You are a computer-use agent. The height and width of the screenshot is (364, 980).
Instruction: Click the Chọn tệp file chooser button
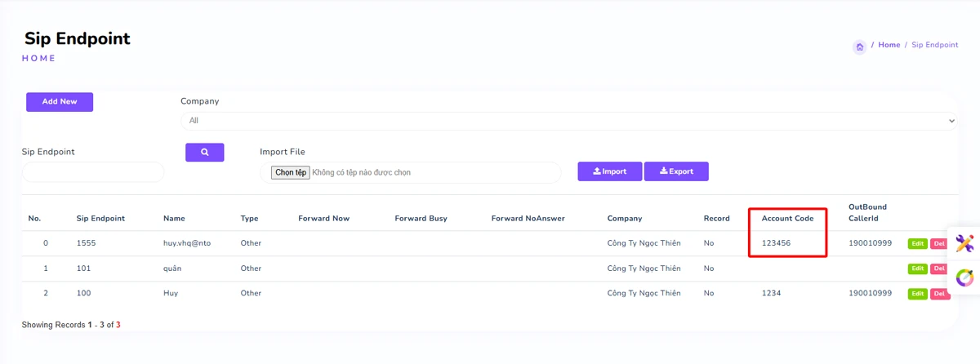coord(291,172)
